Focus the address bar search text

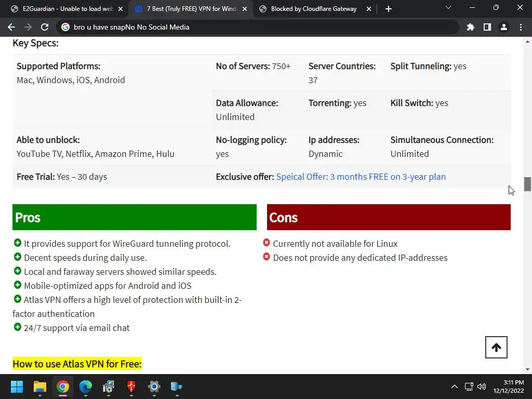131,27
